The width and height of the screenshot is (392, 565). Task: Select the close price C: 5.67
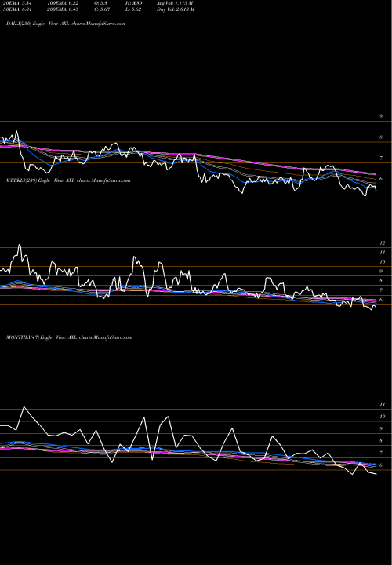coord(102,9)
